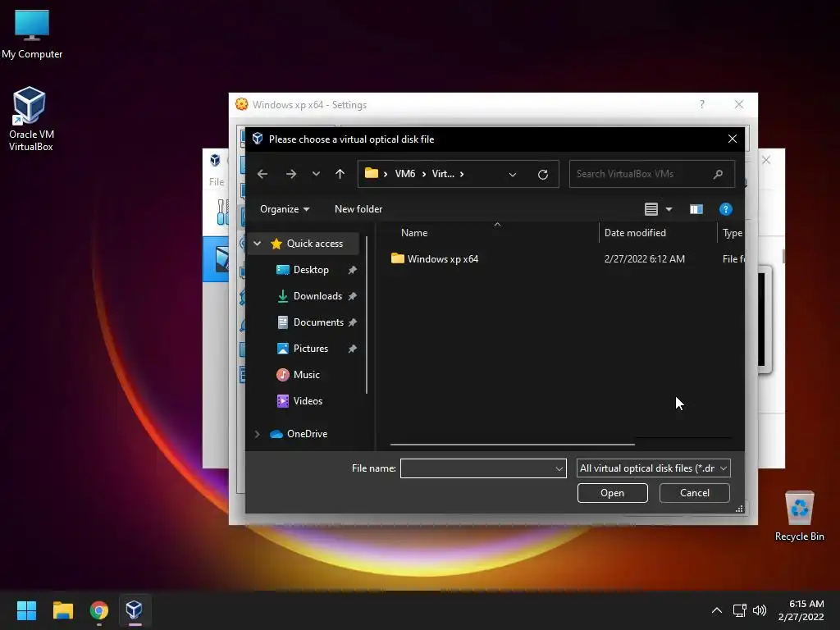Select OneDrive in the sidebar
Viewport: 840px width, 630px height.
click(307, 434)
